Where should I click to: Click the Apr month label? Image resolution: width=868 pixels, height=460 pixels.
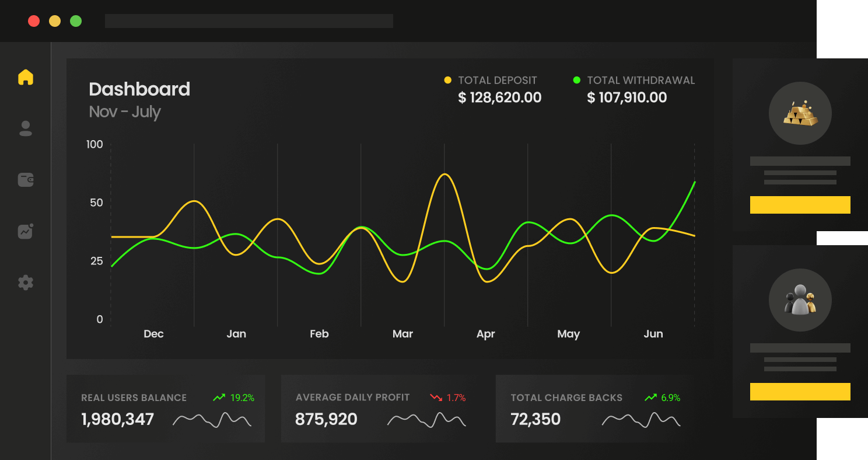tap(485, 334)
